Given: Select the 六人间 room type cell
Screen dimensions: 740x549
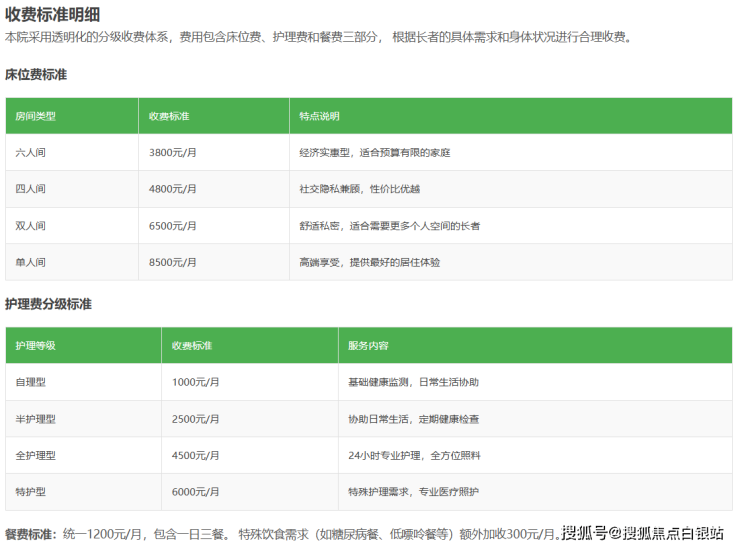Looking at the screenshot, I should click(x=30, y=153).
